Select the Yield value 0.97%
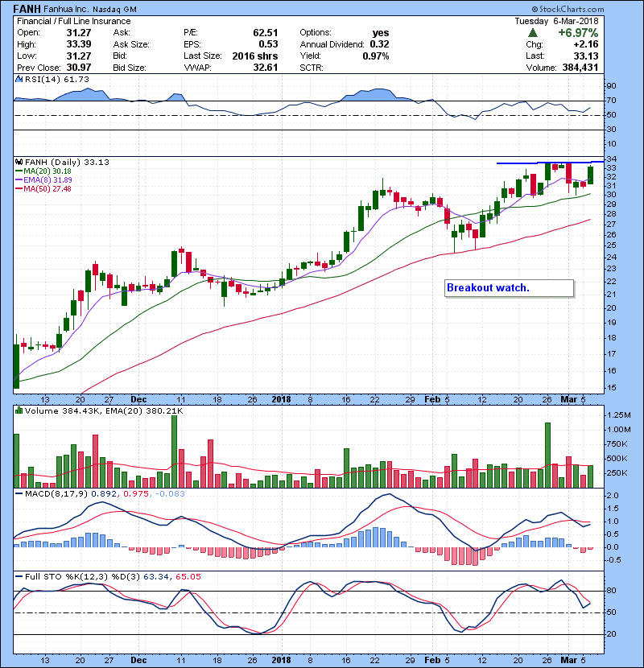This screenshot has height=668, width=644. [375, 56]
